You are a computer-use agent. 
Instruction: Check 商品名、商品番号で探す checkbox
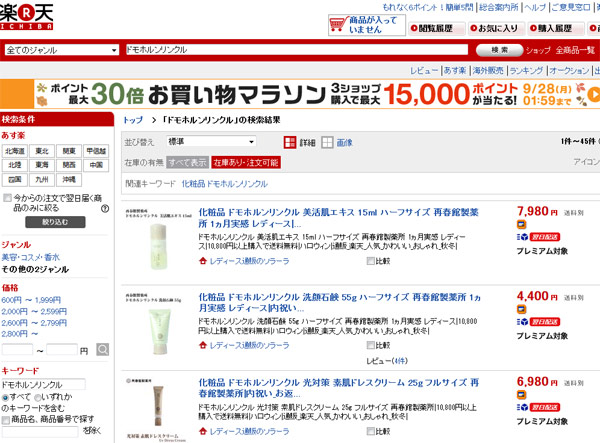(6, 420)
